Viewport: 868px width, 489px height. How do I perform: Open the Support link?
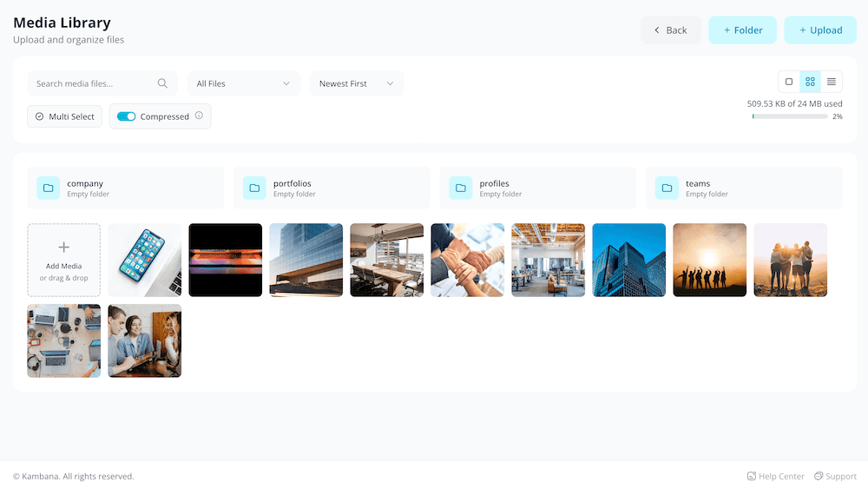(x=835, y=476)
